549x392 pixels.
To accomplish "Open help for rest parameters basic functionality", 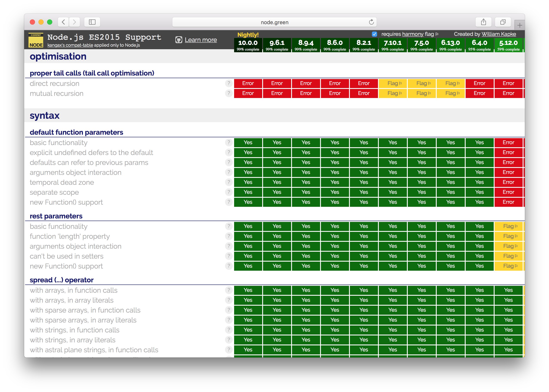I will pos(228,226).
